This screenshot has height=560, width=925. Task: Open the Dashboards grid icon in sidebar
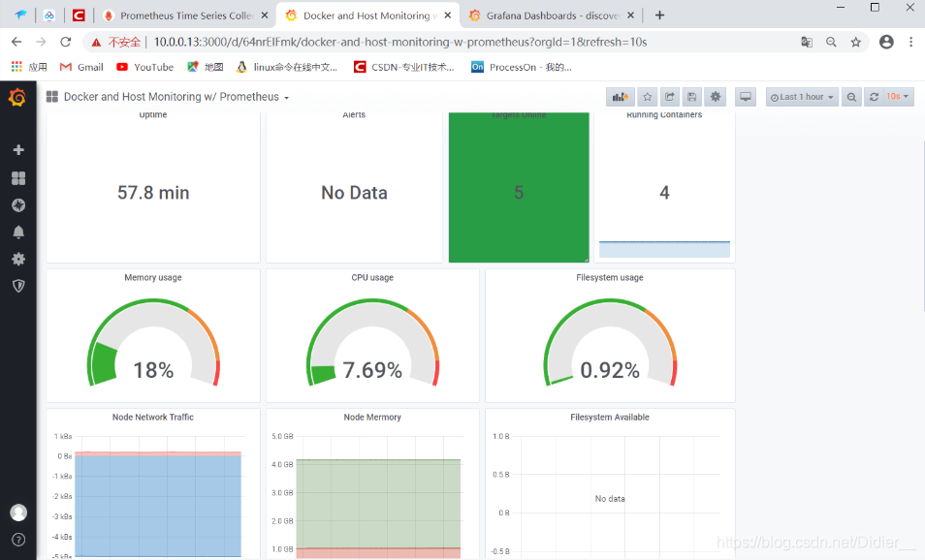pos(18,178)
